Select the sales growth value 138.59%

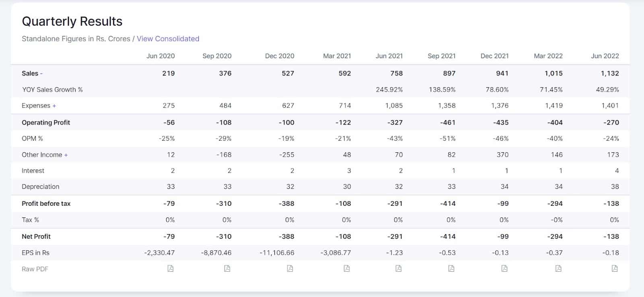[442, 90]
